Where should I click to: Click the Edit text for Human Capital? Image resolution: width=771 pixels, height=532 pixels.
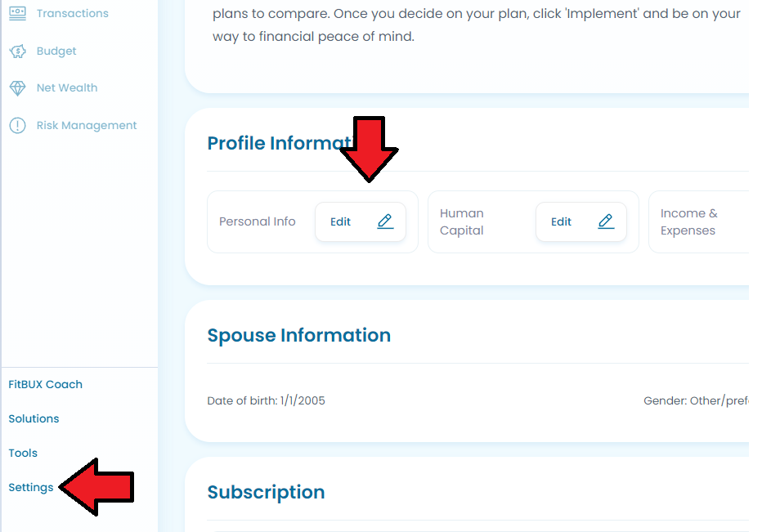[x=561, y=221]
